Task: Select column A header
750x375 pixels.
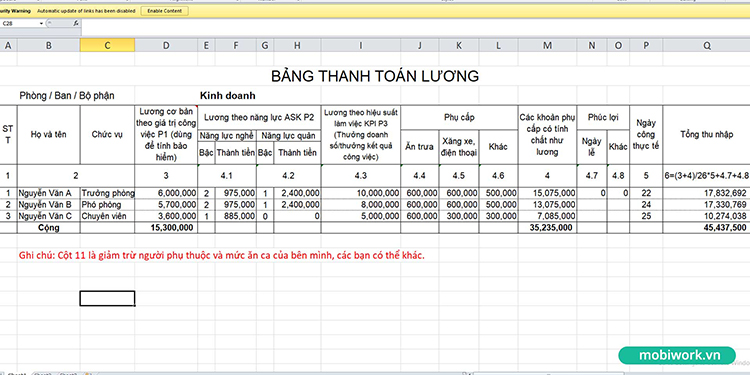Action: pos(8,45)
